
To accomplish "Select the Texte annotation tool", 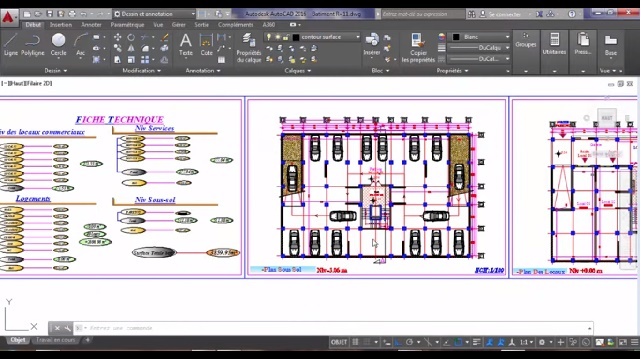I will click(x=186, y=45).
